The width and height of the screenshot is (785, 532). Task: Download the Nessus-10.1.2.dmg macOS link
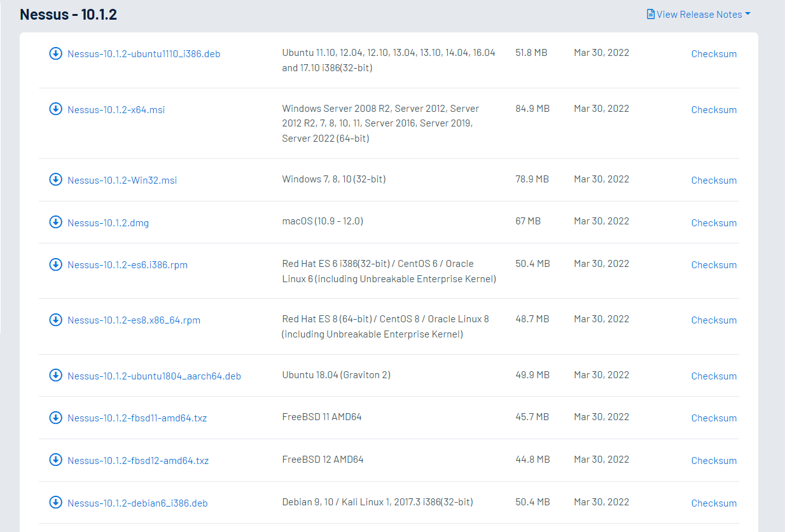(108, 223)
